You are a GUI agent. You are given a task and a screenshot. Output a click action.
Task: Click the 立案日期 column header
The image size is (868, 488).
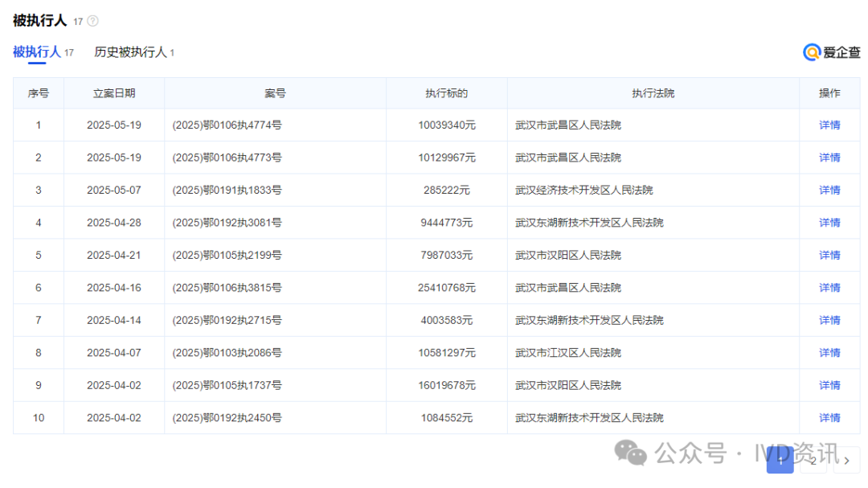(114, 93)
